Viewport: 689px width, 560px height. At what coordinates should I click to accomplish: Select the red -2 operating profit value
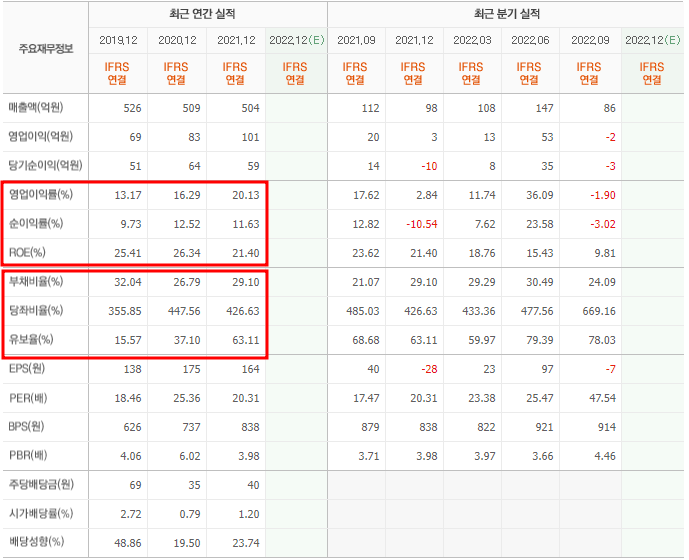tap(610, 137)
